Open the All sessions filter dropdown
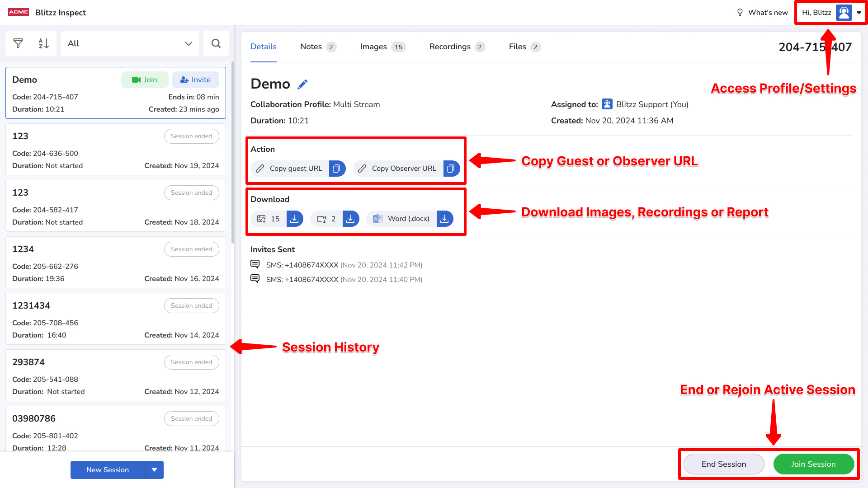 [130, 43]
